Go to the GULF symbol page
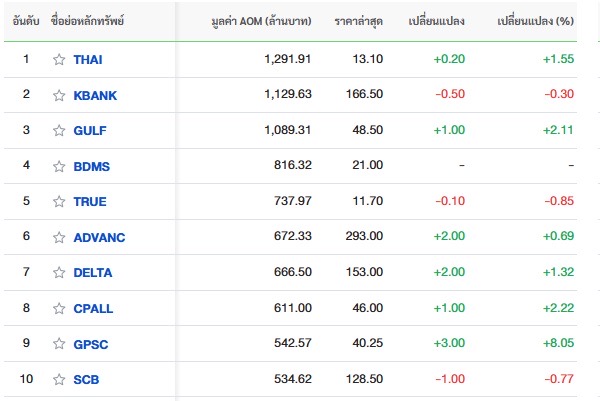Image resolution: width=600 pixels, height=401 pixels. tap(90, 130)
